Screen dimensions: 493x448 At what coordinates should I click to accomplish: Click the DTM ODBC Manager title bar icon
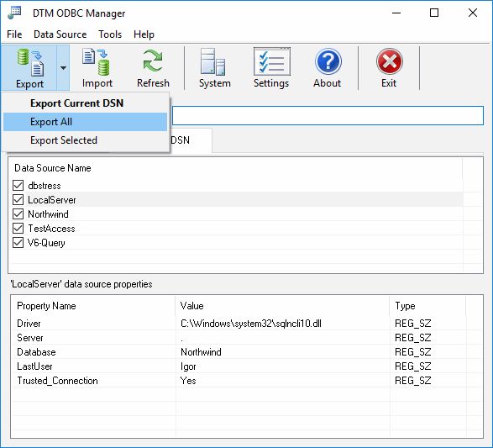pyautogui.click(x=14, y=13)
